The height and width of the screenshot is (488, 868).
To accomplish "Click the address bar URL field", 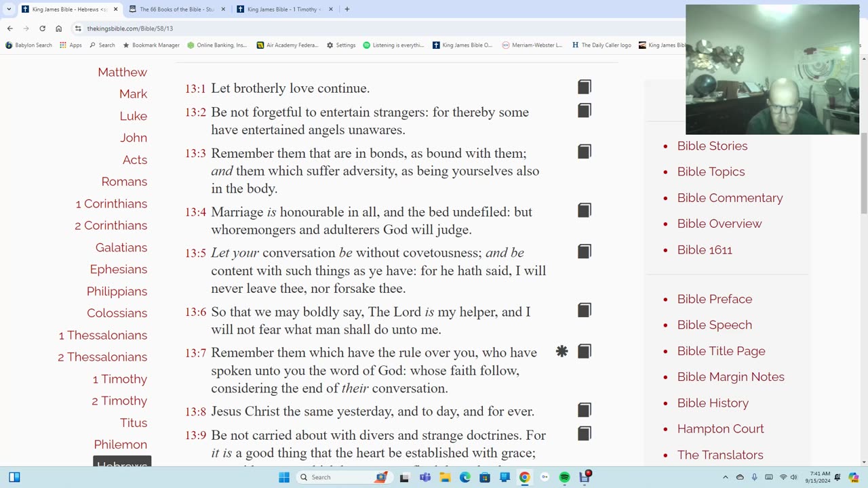I will 380,28.
